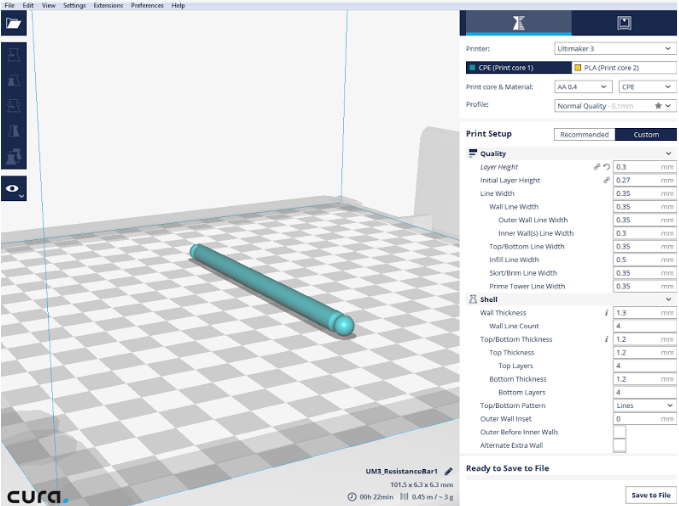Select the Scale tool in left toolbar
Screen dimensions: 679x506
coord(14,81)
